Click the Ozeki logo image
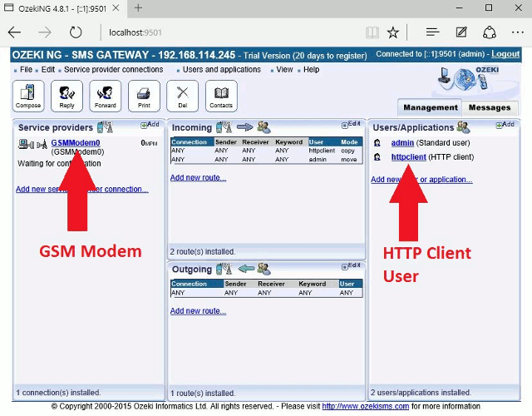532x416 pixels. click(x=470, y=79)
